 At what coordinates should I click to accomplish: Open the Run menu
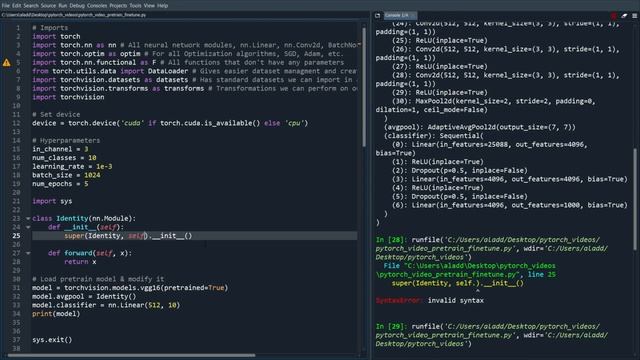tap(62, 5)
